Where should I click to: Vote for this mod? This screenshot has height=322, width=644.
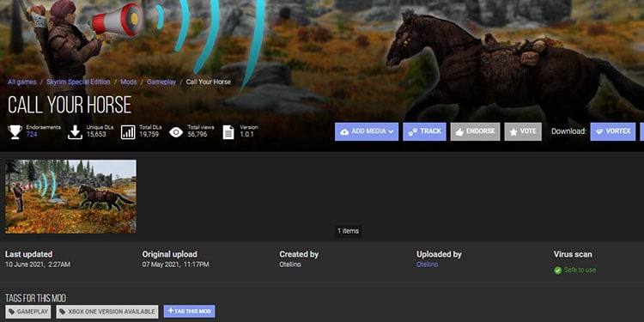click(523, 131)
